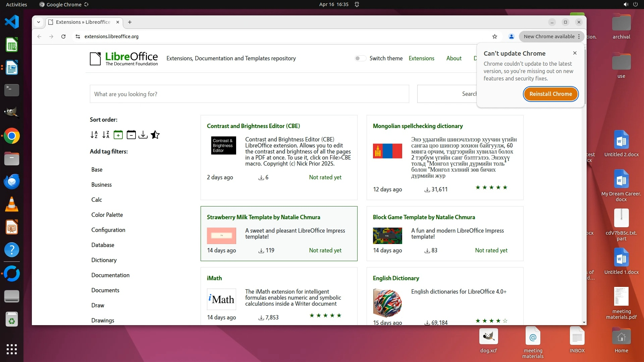
Task: Reload the extensions page
Action: click(x=63, y=37)
